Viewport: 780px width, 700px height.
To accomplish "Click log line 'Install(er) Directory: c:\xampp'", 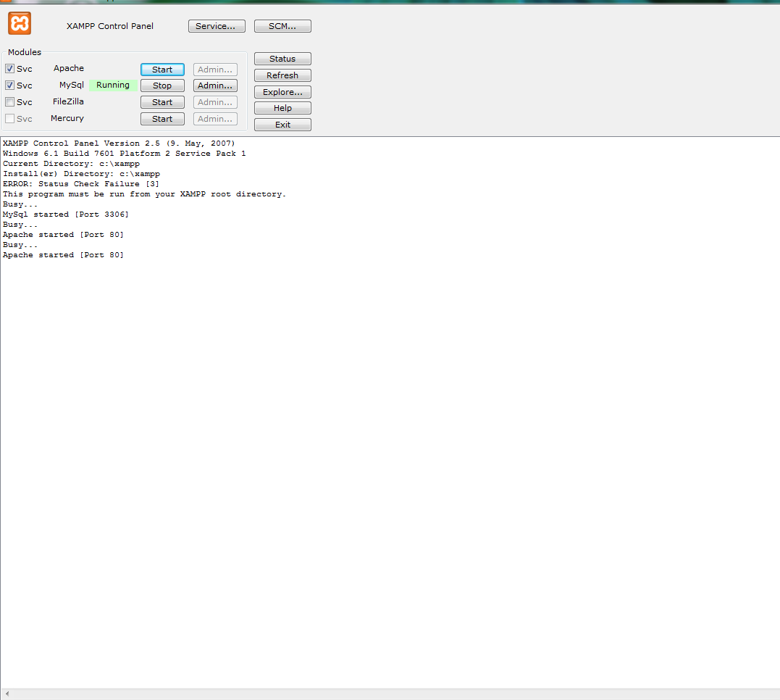I will tap(82, 174).
